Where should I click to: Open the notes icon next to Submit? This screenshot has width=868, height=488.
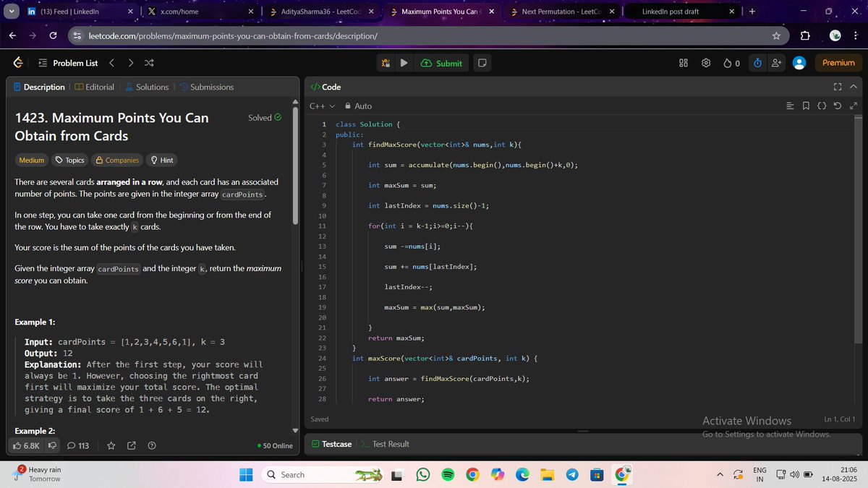[x=482, y=63]
